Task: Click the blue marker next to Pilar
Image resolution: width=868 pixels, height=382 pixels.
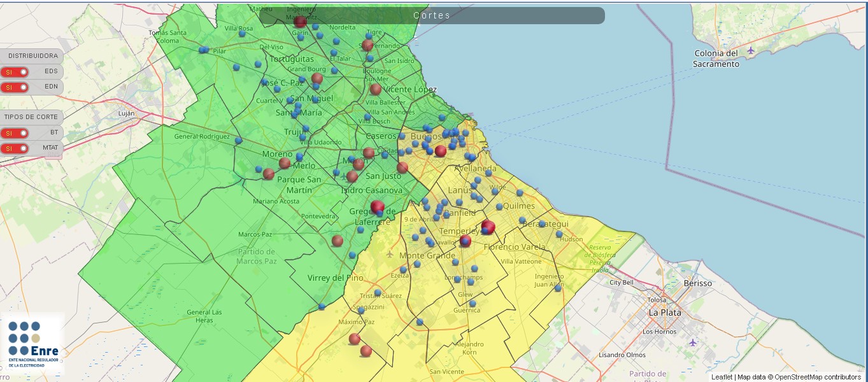Action: click(x=204, y=50)
